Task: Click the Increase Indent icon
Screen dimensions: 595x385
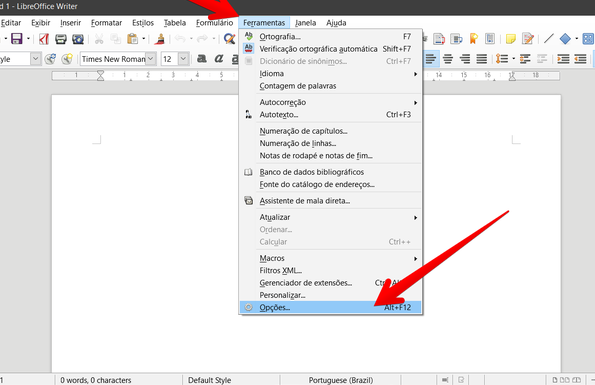Action: (x=563, y=59)
